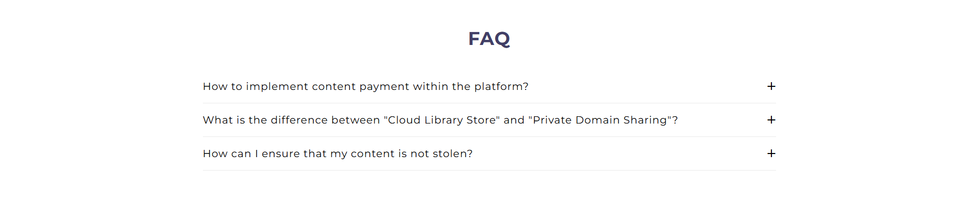Toggle second FAQ accordion row open
Viewport: 980px width, 199px height.
[x=489, y=120]
